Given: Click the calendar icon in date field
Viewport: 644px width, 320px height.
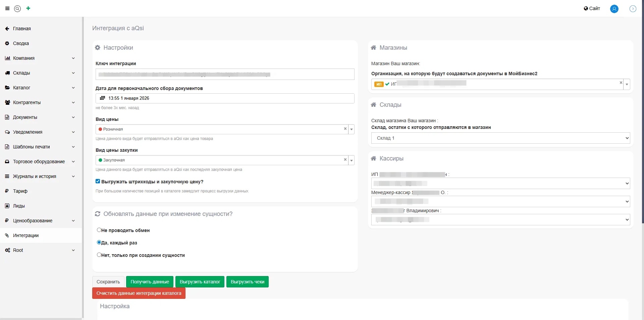Looking at the screenshot, I should pos(103,98).
